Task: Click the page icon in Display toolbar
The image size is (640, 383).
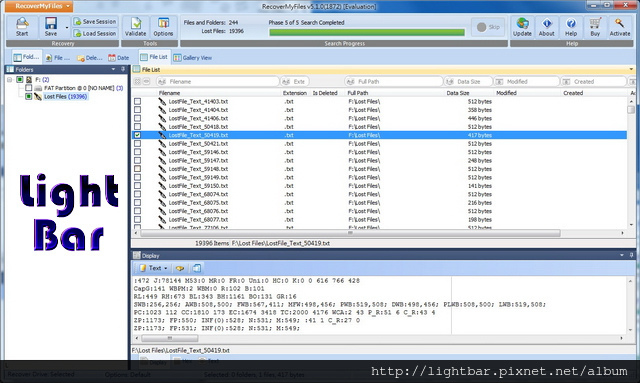Action: (x=197, y=268)
